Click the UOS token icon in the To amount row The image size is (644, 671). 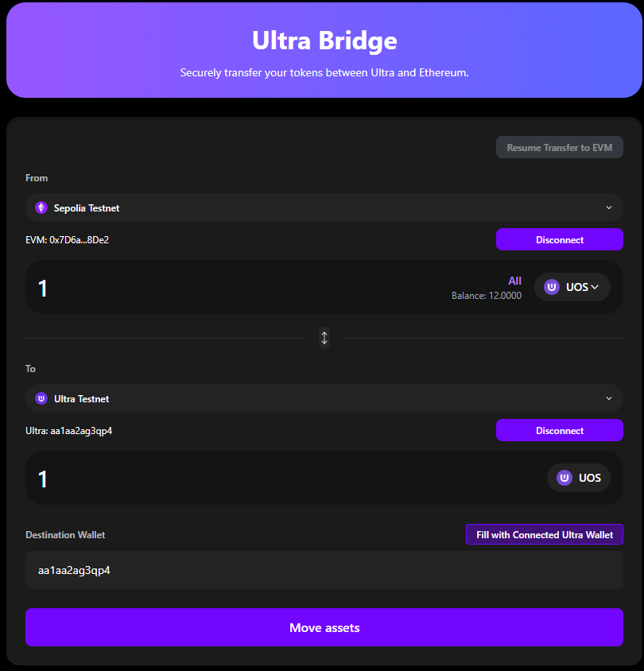pyautogui.click(x=564, y=478)
